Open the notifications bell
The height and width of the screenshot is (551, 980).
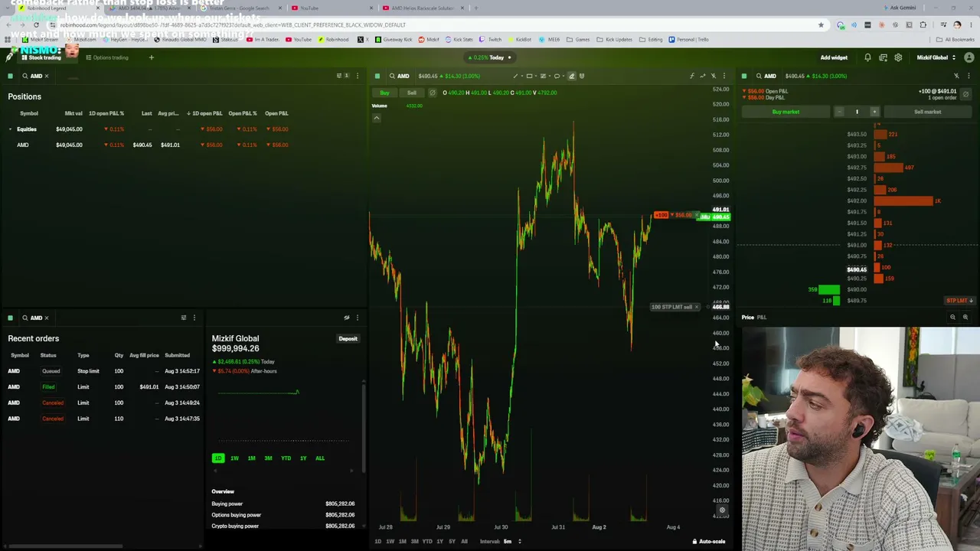867,57
